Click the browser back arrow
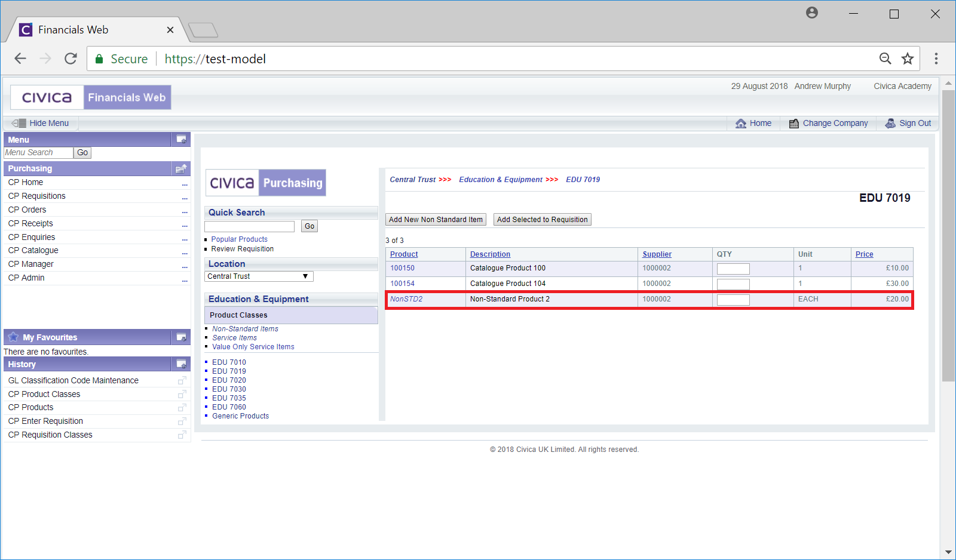Viewport: 956px width, 560px height. pos(20,59)
